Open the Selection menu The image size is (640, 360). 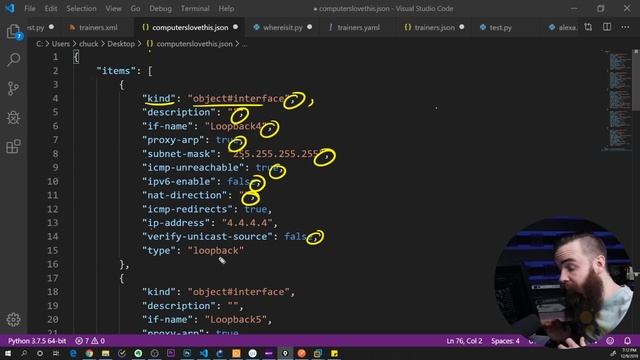(x=81, y=8)
